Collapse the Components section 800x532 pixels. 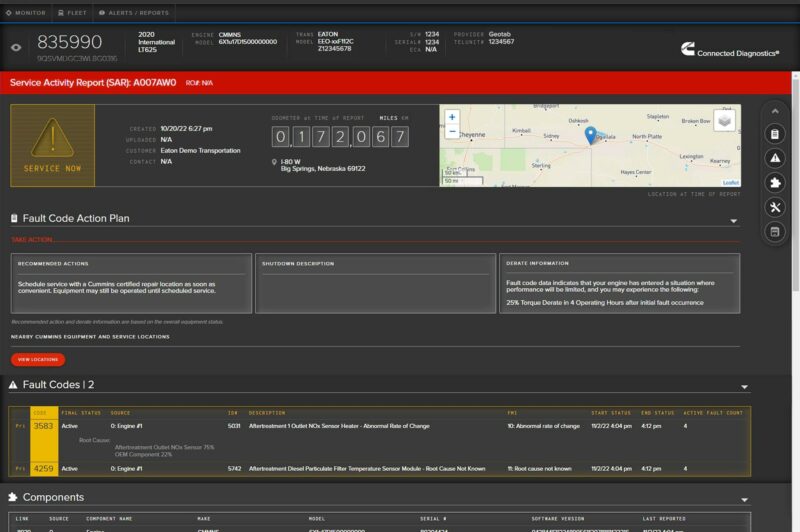[743, 499]
